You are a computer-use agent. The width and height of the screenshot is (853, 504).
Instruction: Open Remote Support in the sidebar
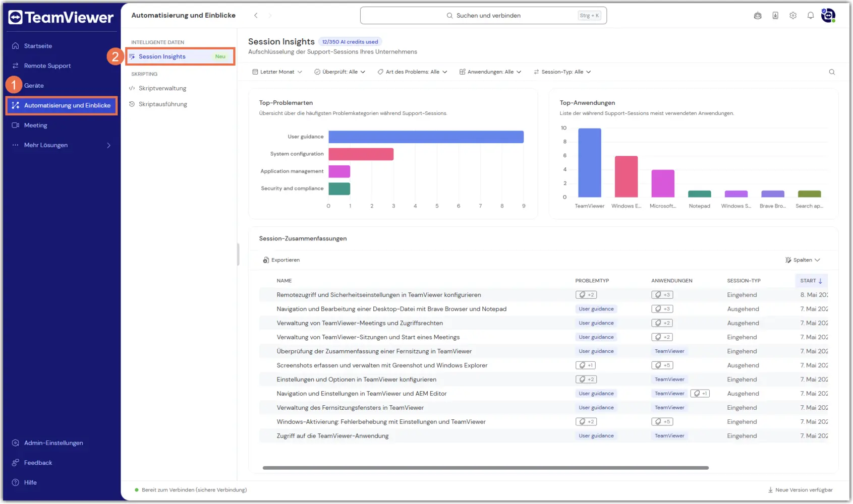tap(61, 66)
